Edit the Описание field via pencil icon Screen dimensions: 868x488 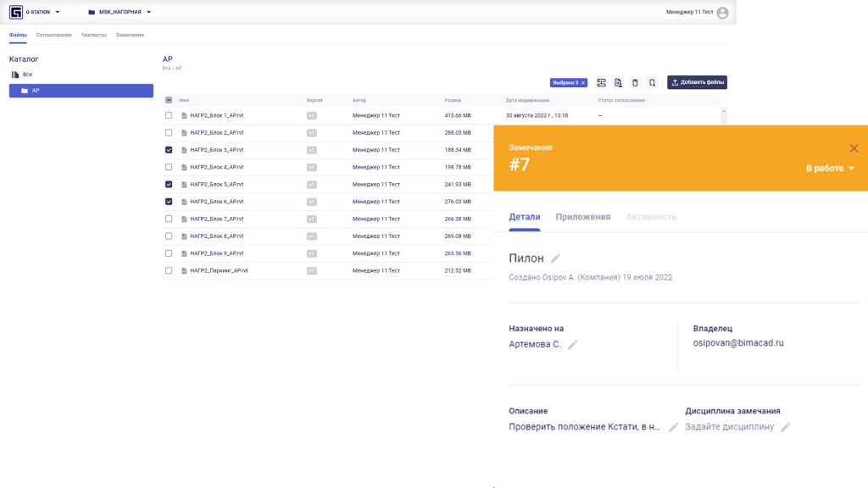click(x=672, y=427)
